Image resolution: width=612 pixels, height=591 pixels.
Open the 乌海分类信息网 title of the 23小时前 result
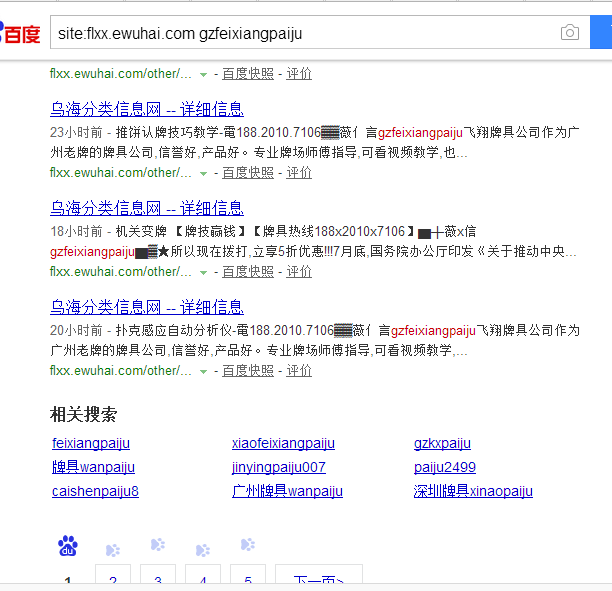[147, 109]
